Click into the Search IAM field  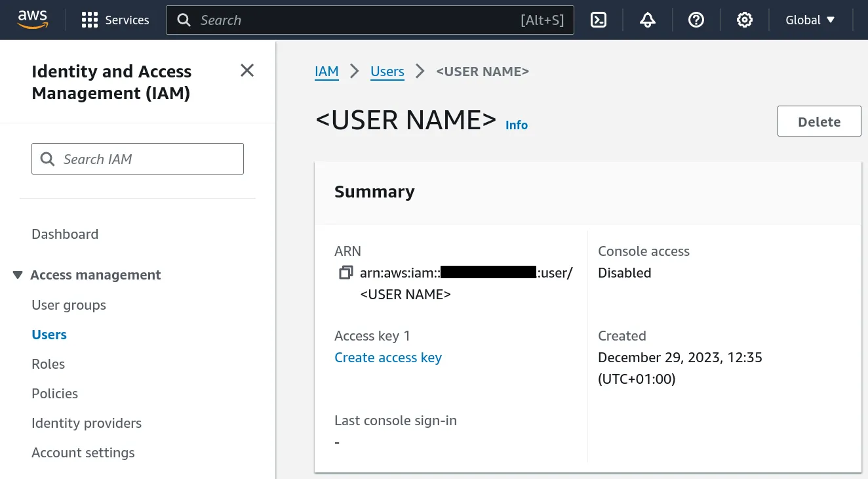click(138, 159)
